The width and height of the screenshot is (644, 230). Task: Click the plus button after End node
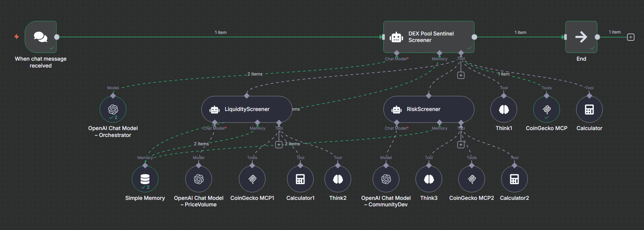(631, 37)
